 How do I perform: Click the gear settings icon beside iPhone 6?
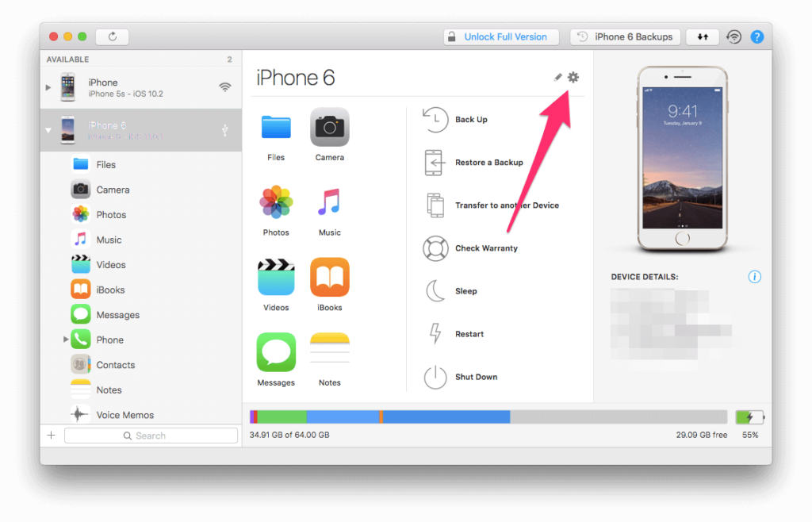(573, 77)
